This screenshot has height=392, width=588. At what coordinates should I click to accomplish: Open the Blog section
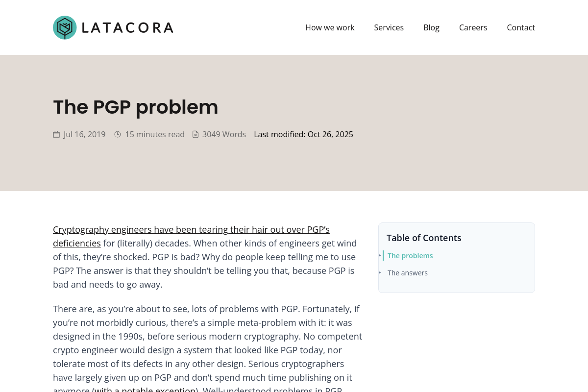(431, 27)
